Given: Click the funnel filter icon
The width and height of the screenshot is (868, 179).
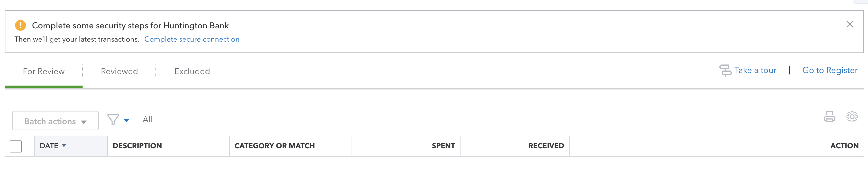Looking at the screenshot, I should (x=113, y=120).
